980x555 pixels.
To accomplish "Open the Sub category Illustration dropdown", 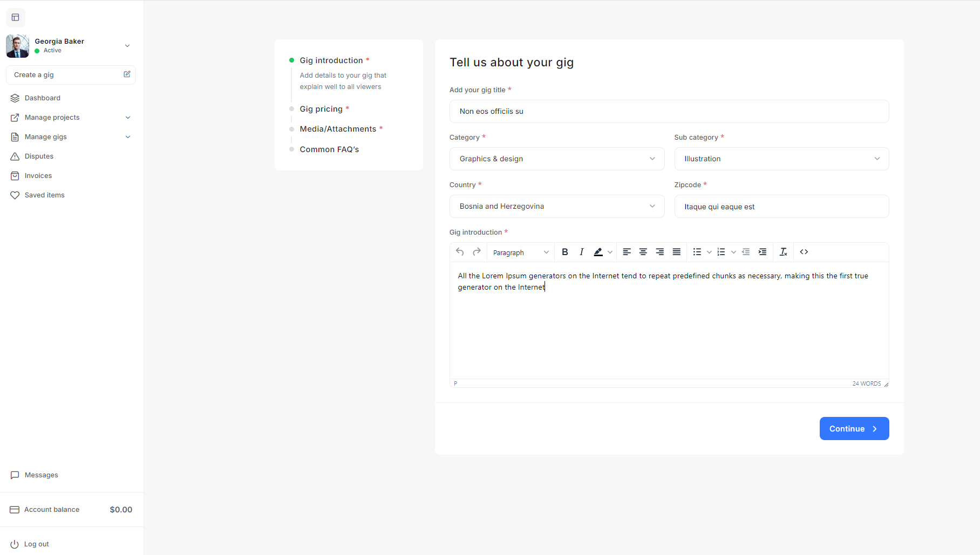I will pyautogui.click(x=781, y=159).
